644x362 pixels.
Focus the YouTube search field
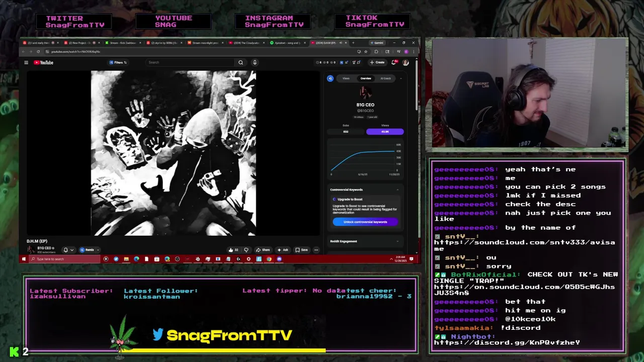190,62
